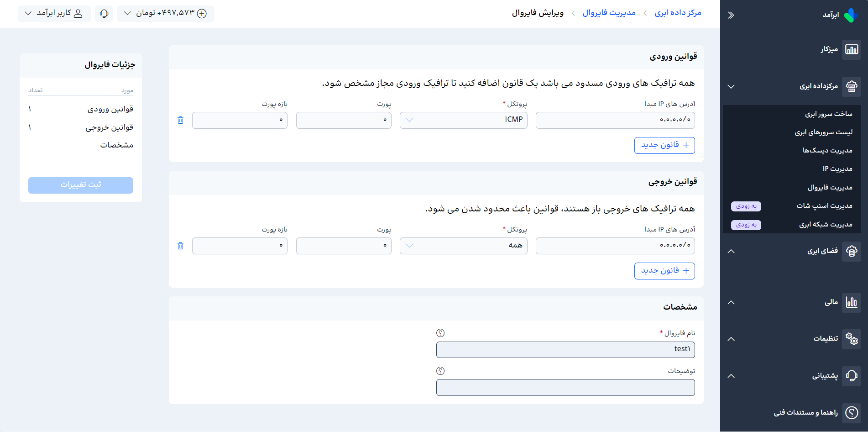Click the user profile icon
Image resolution: width=868 pixels, height=432 pixels.
click(78, 13)
